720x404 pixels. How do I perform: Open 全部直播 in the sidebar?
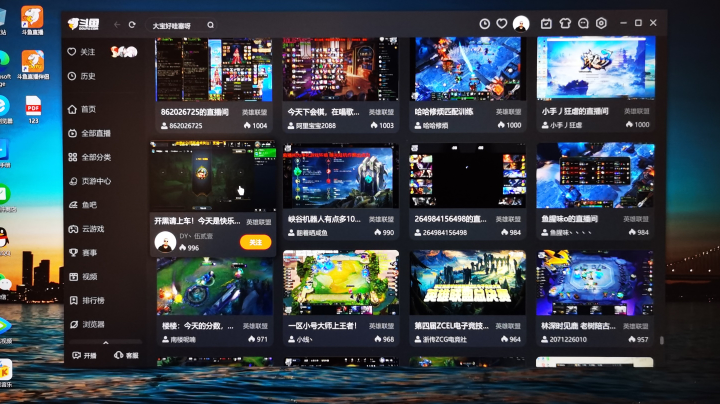pyautogui.click(x=90, y=133)
